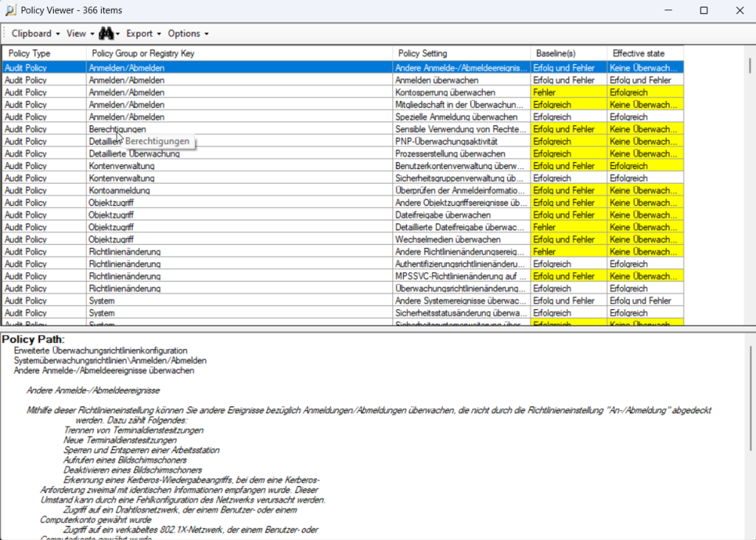Screen dimensions: 756x540
Task: Click Andere Systemereignisse überwac... setting
Action: [461, 300]
